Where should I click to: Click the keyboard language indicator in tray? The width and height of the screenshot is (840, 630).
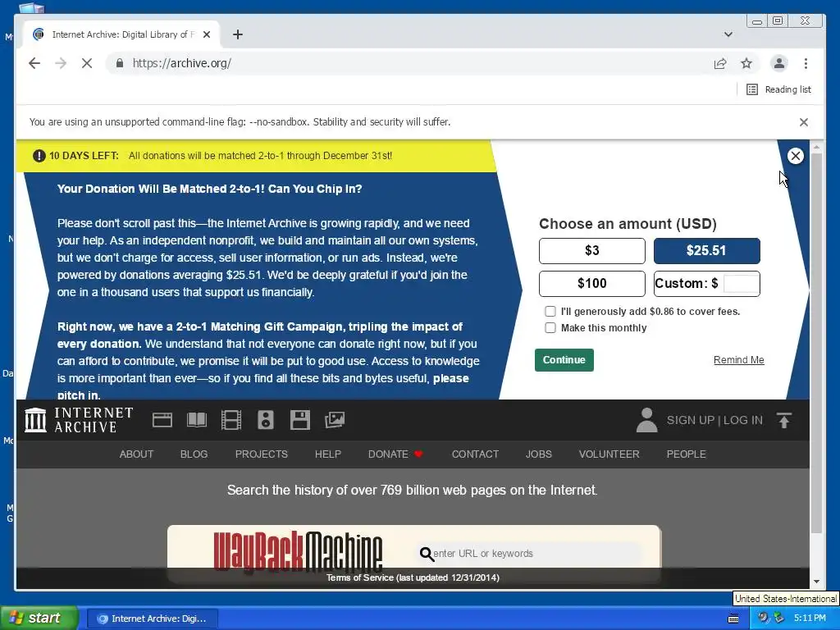click(733, 619)
